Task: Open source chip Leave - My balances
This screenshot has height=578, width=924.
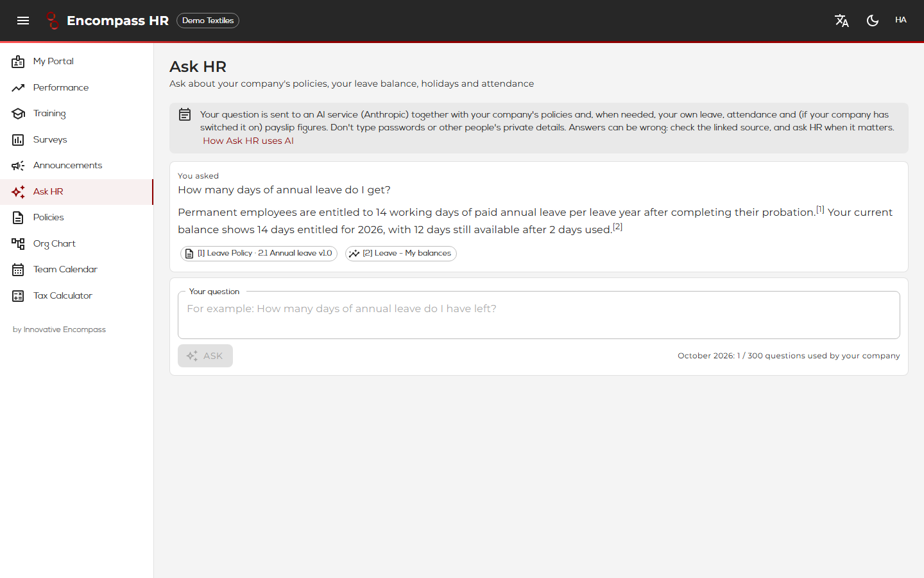Action: click(x=401, y=254)
